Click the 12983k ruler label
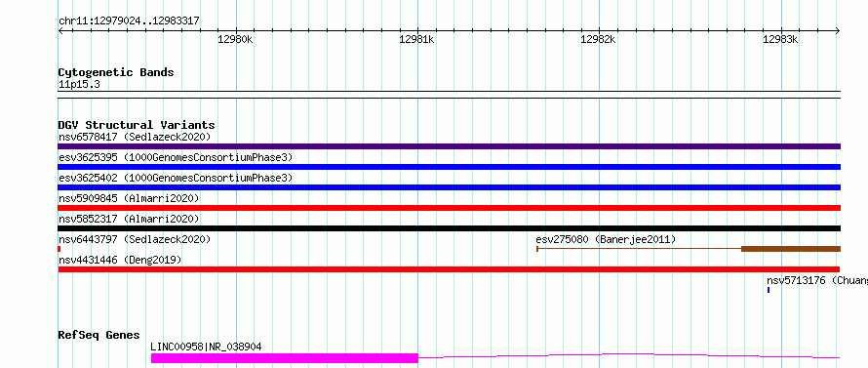Viewport: 868px width, 368px height. point(780,39)
